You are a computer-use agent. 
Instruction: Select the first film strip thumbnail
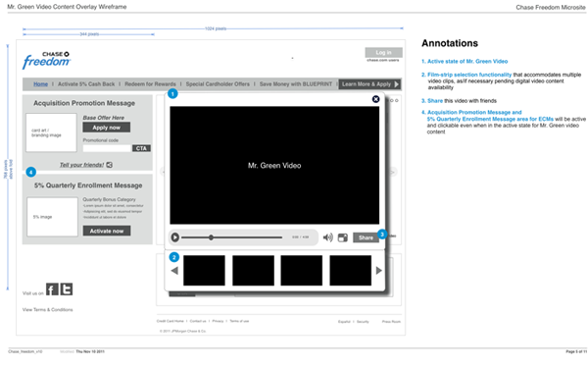204,271
